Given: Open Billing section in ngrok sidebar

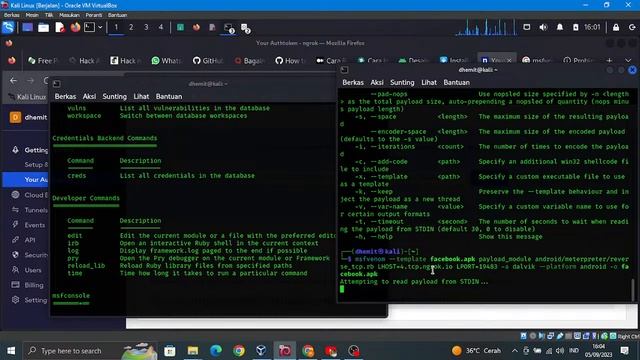Looking at the screenshot, I should click(28, 285).
